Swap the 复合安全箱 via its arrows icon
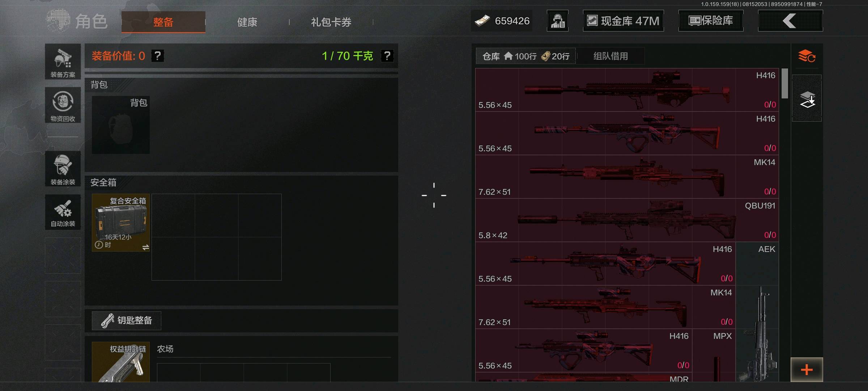Image resolution: width=868 pixels, height=391 pixels. (145, 247)
